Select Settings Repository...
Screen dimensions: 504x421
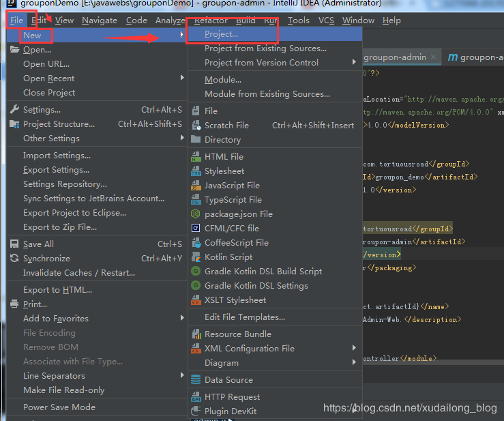(97, 184)
